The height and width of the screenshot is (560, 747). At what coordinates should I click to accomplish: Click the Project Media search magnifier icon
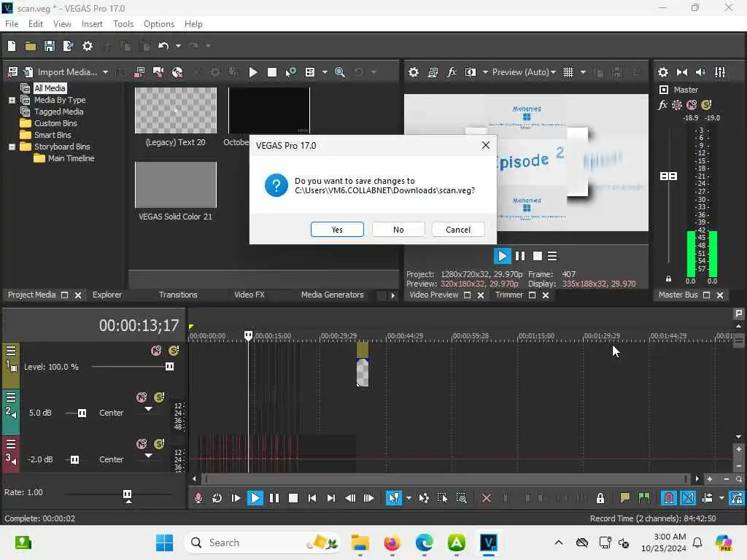tap(340, 72)
